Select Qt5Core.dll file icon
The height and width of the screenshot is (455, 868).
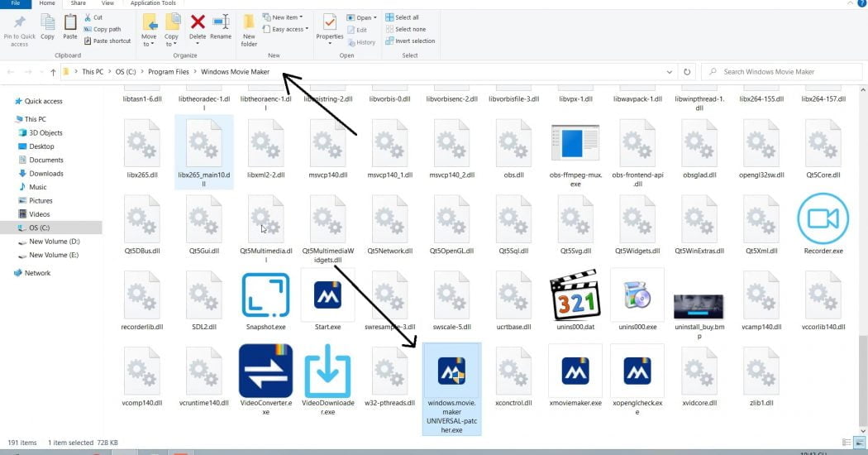coord(823,142)
